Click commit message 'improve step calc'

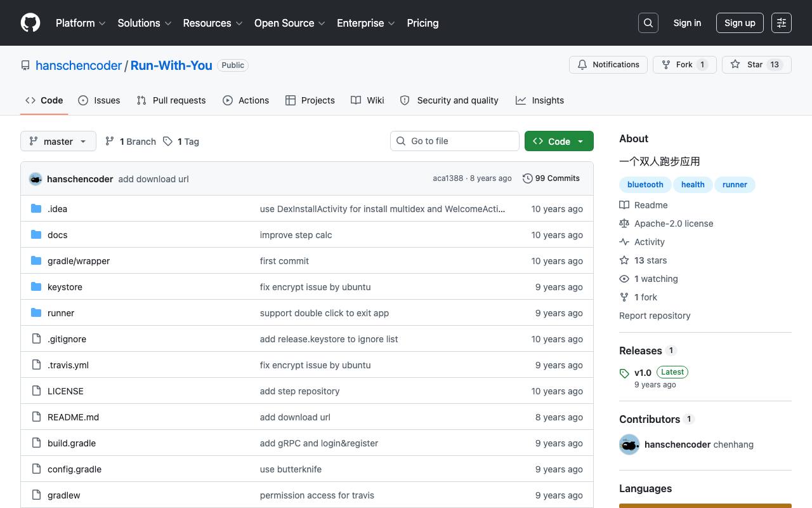(296, 235)
